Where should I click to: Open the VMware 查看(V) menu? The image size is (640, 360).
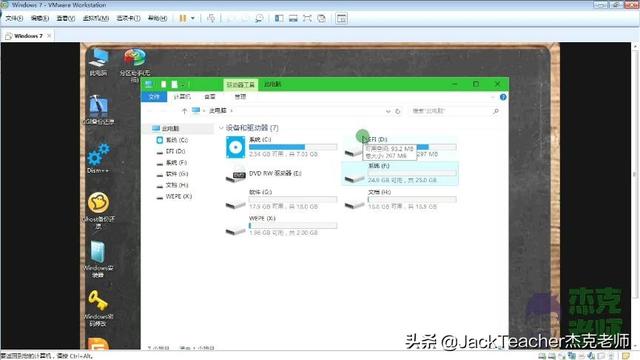click(x=66, y=18)
